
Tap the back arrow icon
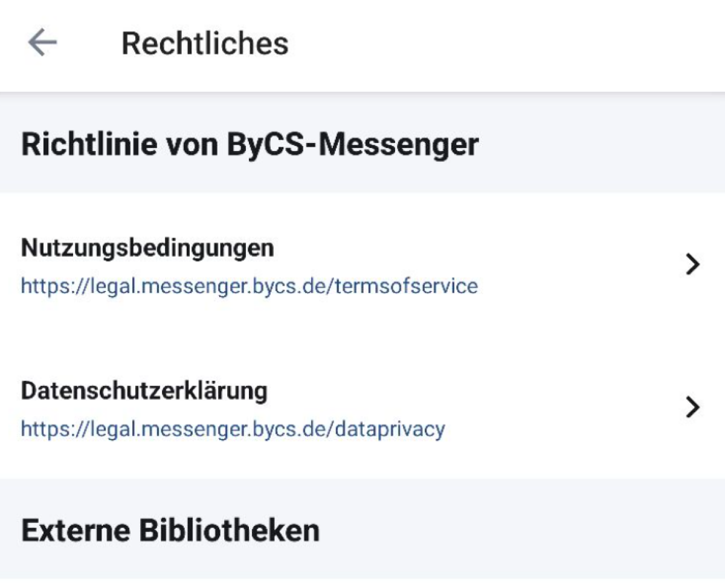[42, 43]
